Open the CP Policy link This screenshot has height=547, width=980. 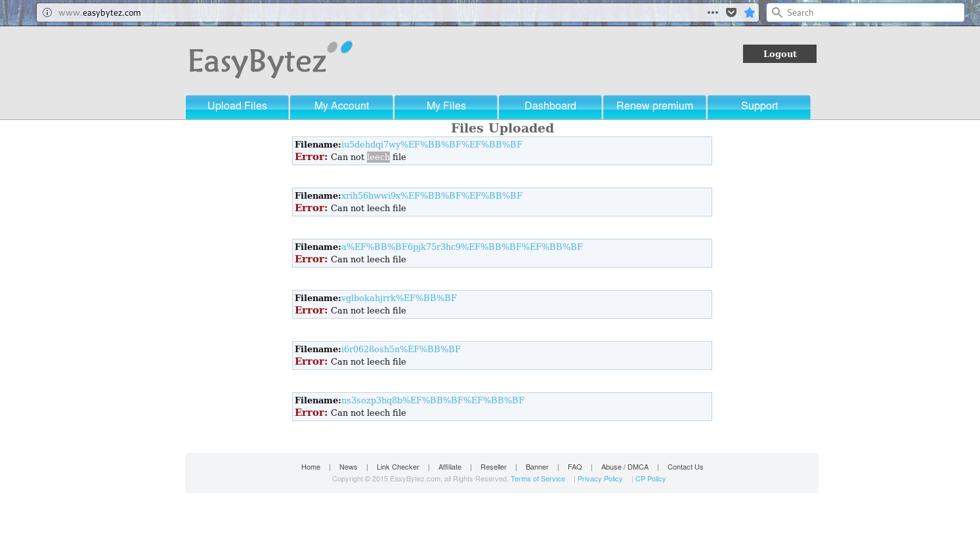(650, 479)
